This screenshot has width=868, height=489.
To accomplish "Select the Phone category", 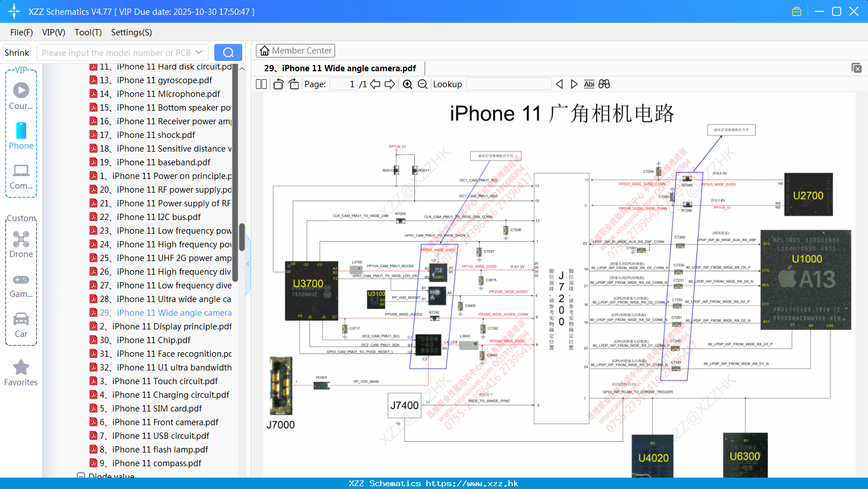I will coord(21,136).
